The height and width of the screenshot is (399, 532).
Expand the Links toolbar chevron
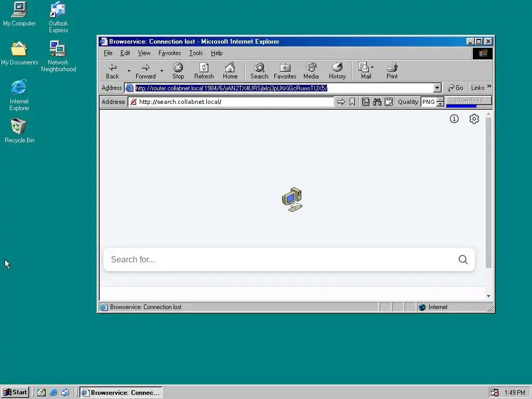489,87
